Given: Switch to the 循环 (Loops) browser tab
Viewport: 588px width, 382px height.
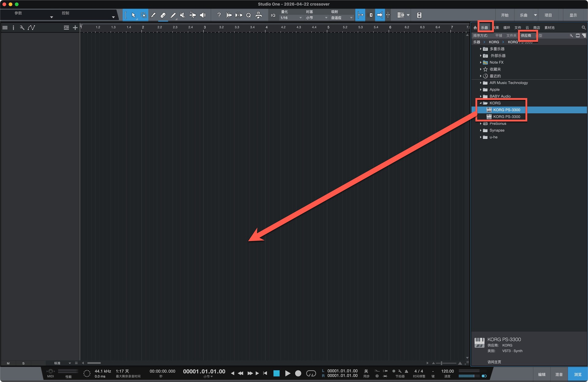Looking at the screenshot, I should 507,28.
